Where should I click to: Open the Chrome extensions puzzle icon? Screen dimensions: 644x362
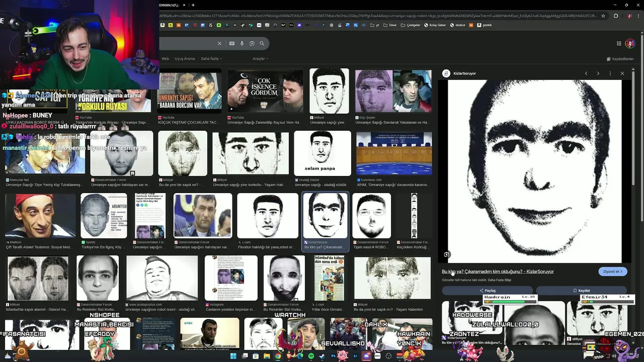(615, 16)
